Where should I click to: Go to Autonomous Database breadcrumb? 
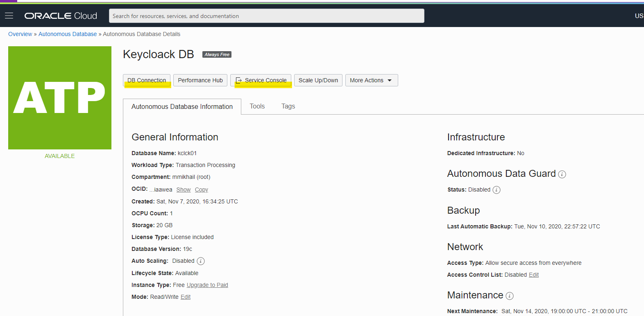click(68, 34)
